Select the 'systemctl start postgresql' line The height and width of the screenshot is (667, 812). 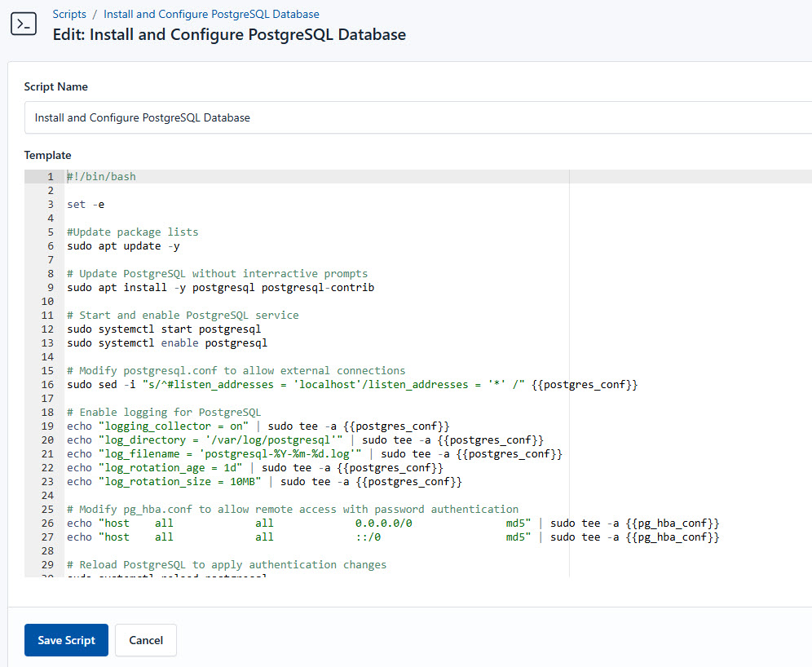(164, 329)
